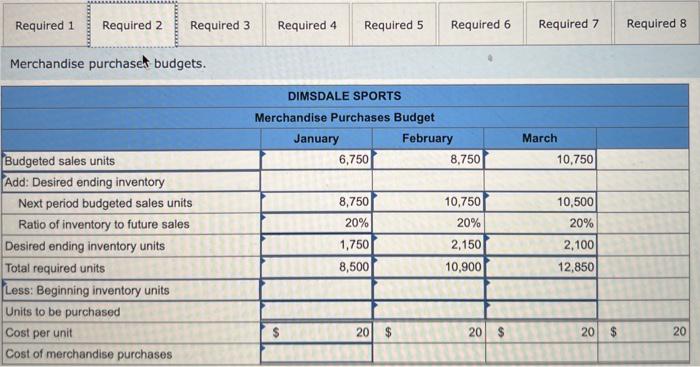Go to the Required 8 tab

[656, 24]
